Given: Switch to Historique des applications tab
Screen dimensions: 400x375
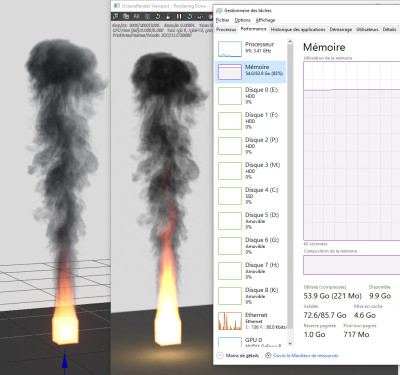Looking at the screenshot, I should point(298,29).
